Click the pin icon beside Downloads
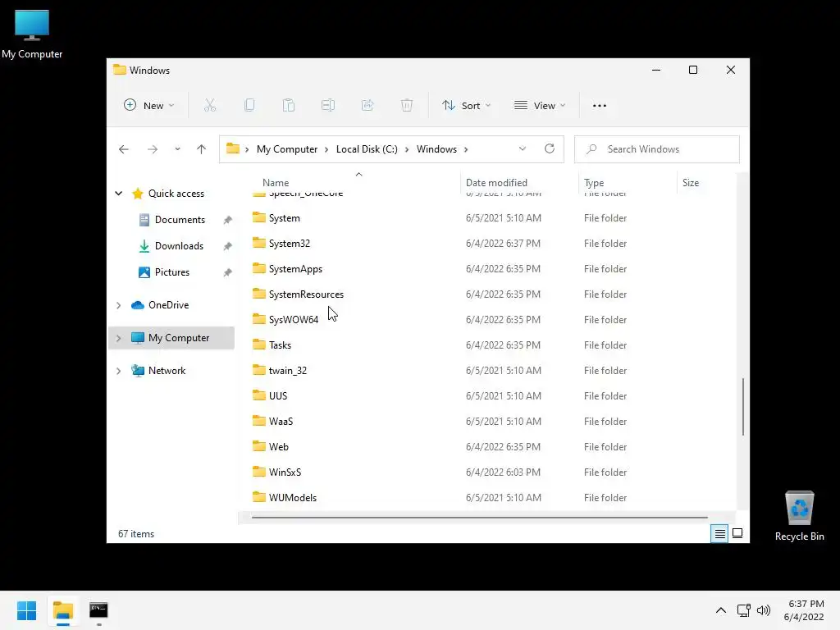Screen dimensions: 840x630 pos(228,246)
